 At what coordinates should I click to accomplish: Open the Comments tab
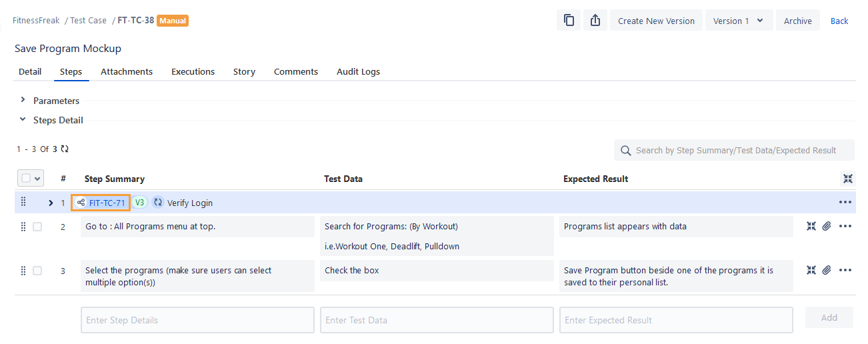click(x=296, y=71)
